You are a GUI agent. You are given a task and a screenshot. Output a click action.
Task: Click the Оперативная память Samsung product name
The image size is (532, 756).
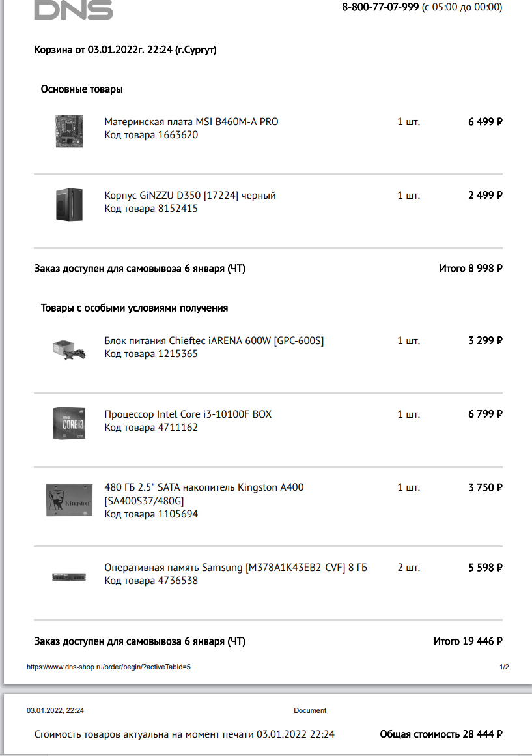(x=236, y=568)
